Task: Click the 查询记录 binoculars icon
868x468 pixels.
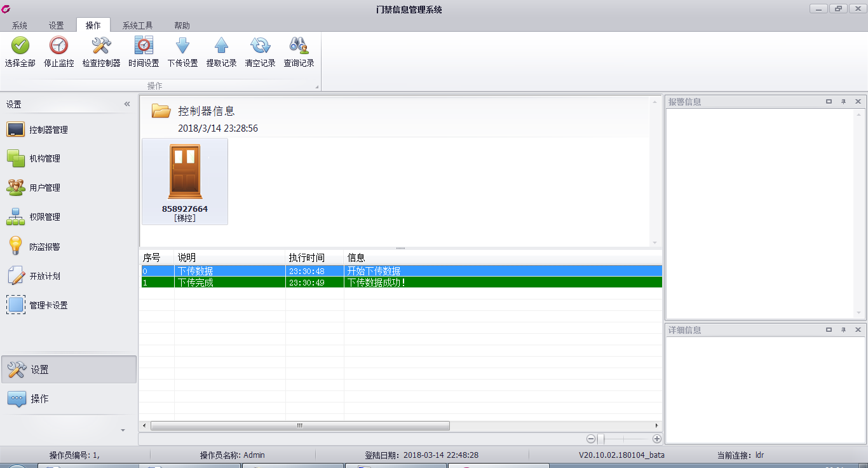Action: tap(299, 45)
